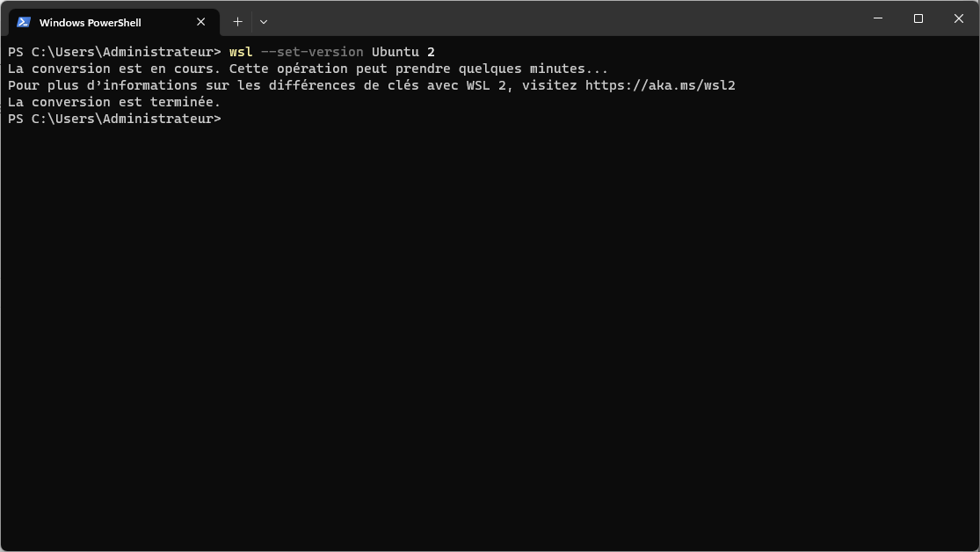
Task: Click the WSL 2 text in the output
Action: [x=486, y=85]
